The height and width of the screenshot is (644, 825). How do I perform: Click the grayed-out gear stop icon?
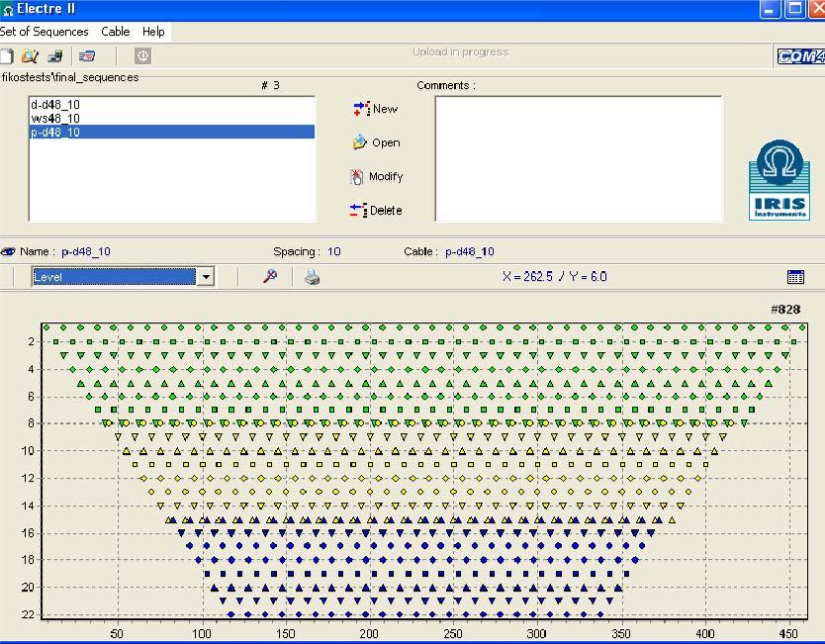point(142,55)
